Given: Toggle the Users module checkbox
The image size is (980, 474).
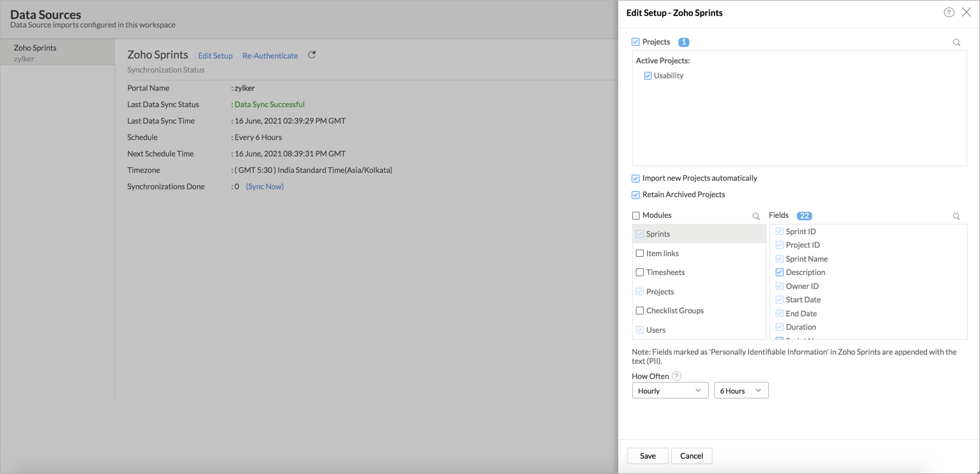Looking at the screenshot, I should point(640,330).
